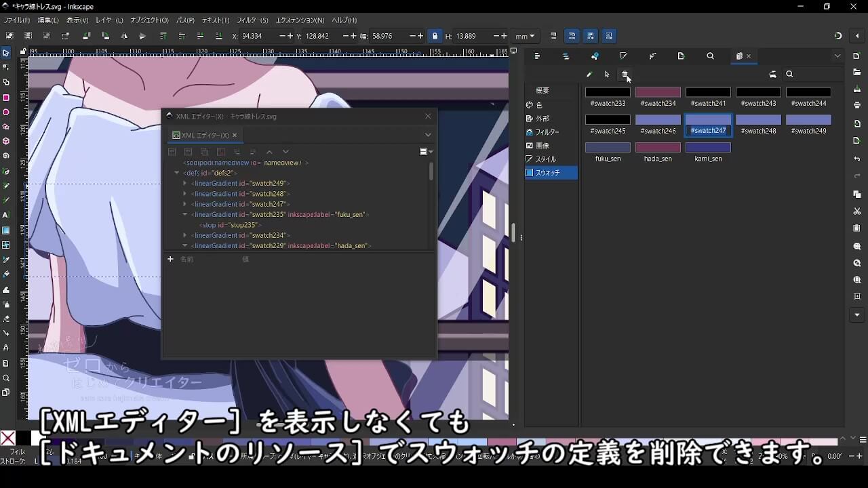The width and height of the screenshot is (868, 488).
Task: Toggle move patterns with object
Action: pos(609,36)
